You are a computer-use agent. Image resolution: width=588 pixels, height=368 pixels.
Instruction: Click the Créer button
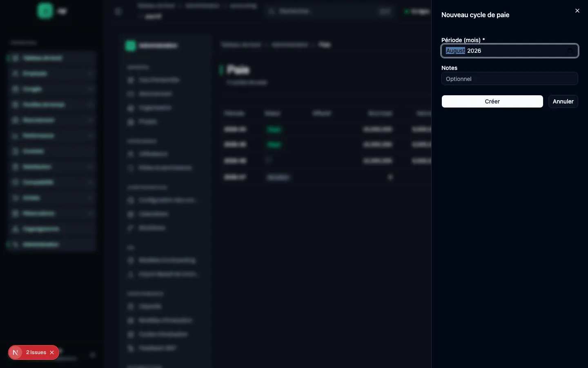[x=492, y=101]
